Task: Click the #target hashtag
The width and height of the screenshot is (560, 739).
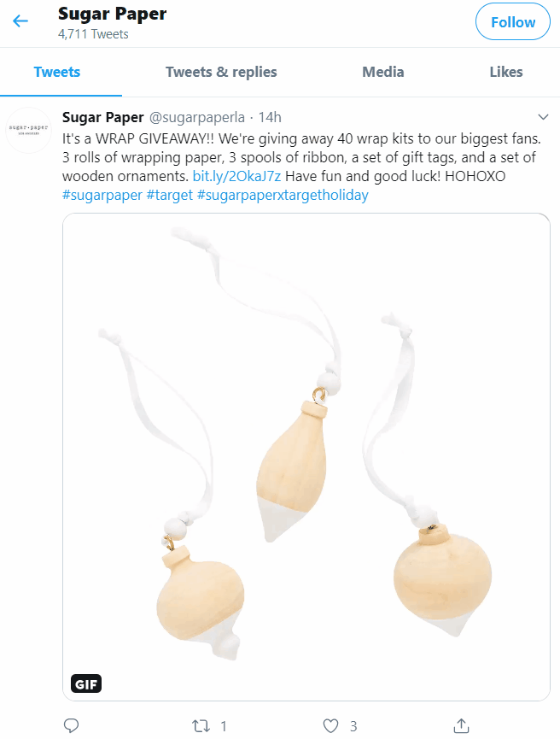Action: coord(170,195)
